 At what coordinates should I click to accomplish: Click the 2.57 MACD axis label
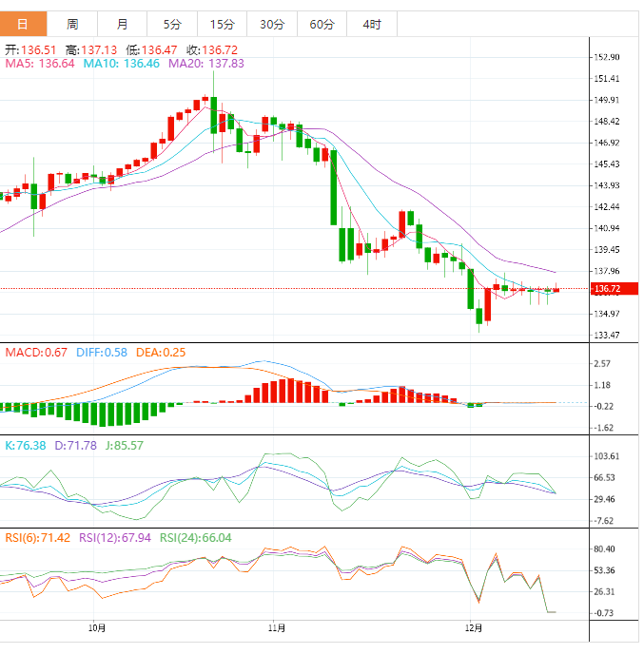(602, 364)
